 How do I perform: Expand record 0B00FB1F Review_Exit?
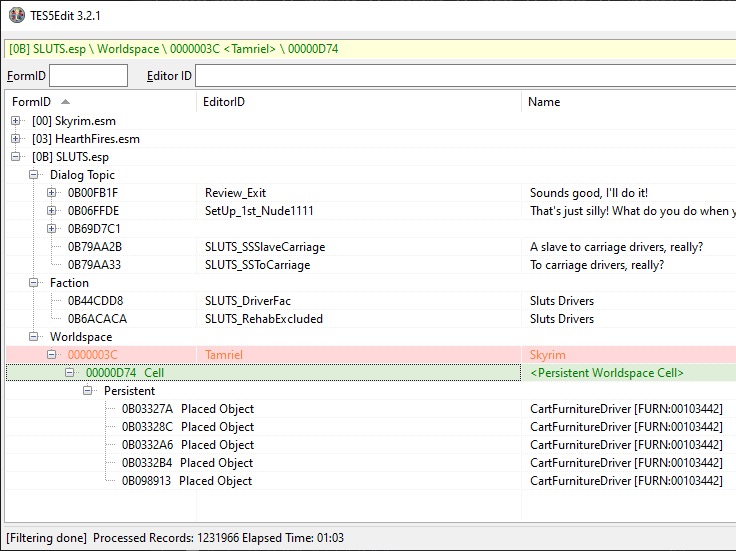52,192
